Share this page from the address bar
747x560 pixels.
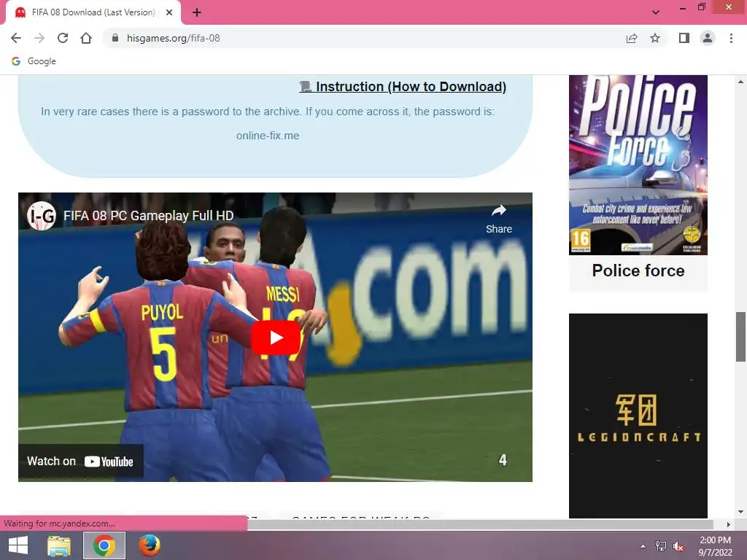[x=632, y=38]
